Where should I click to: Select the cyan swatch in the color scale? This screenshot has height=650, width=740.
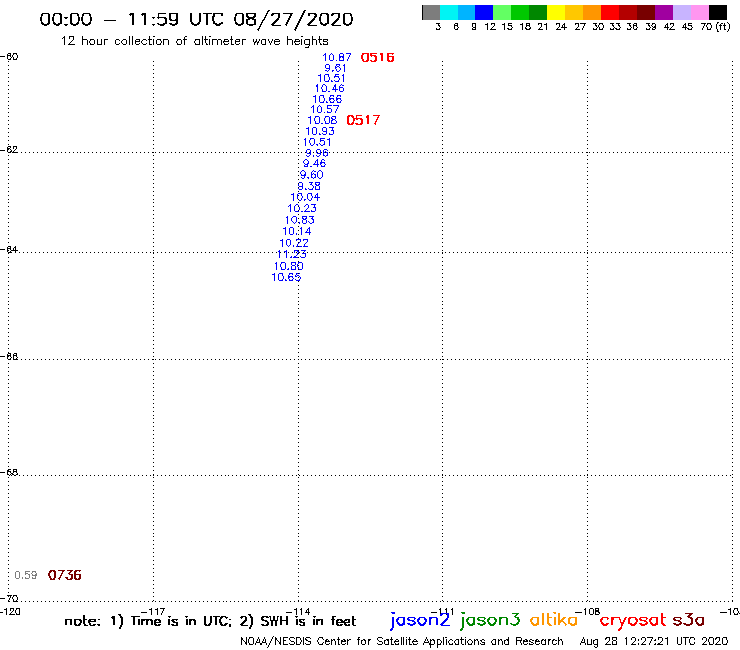pyautogui.click(x=449, y=12)
